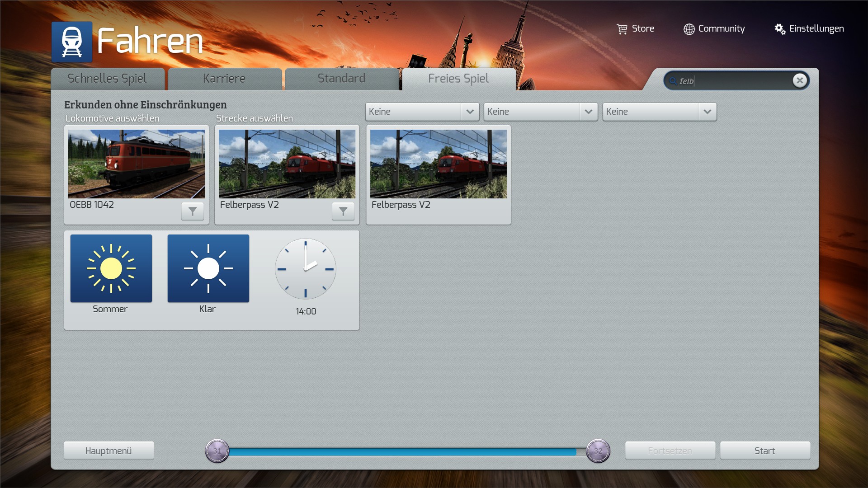868x488 pixels.
Task: Clear the search field with X icon
Action: [799, 80]
